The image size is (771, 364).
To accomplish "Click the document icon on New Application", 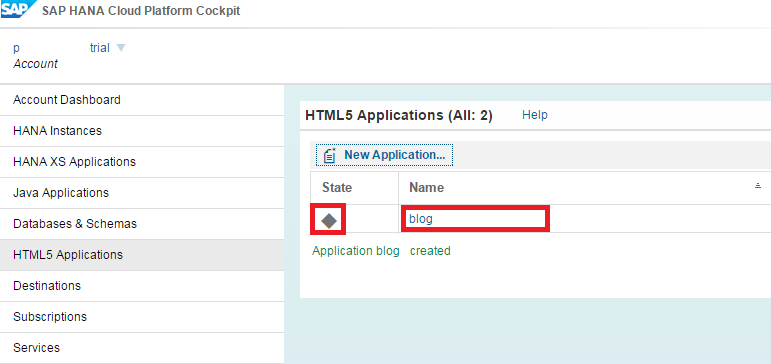I will [329, 155].
